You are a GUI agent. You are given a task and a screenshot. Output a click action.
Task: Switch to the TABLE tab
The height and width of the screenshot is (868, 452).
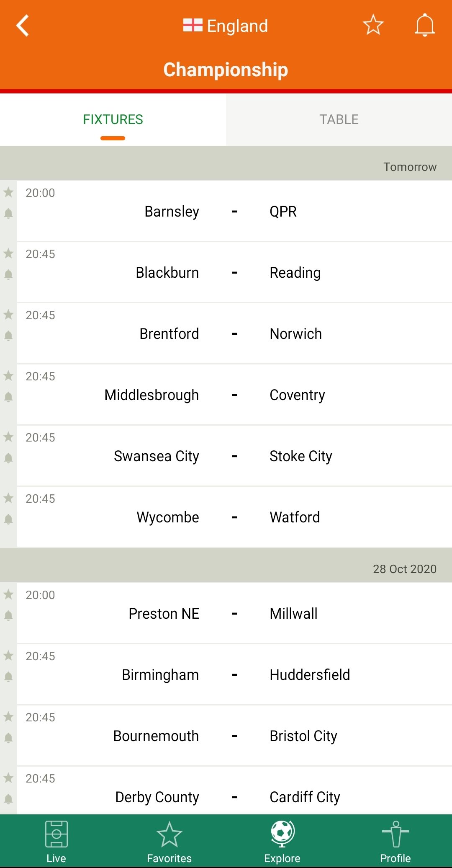point(339,119)
